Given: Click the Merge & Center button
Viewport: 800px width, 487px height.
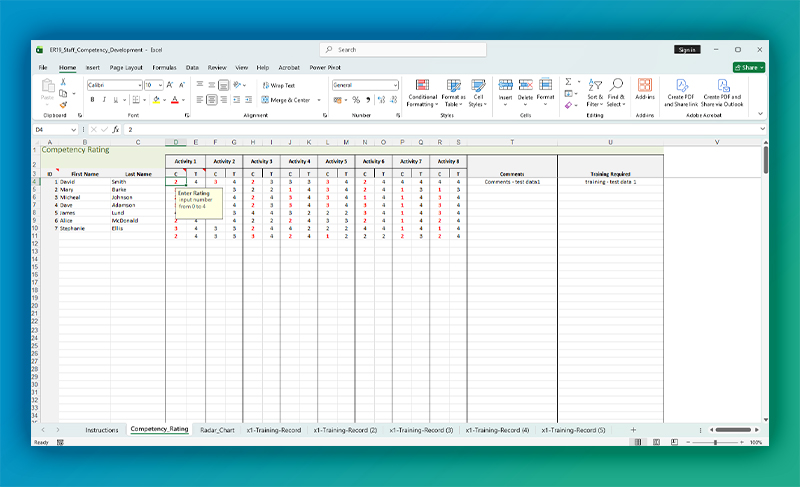Looking at the screenshot, I should point(288,100).
